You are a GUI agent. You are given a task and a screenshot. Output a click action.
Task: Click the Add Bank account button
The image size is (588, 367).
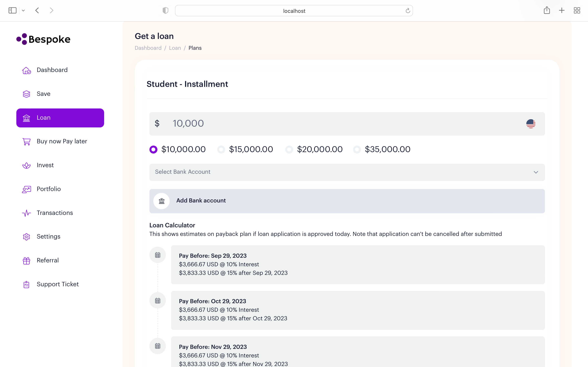[x=347, y=201]
